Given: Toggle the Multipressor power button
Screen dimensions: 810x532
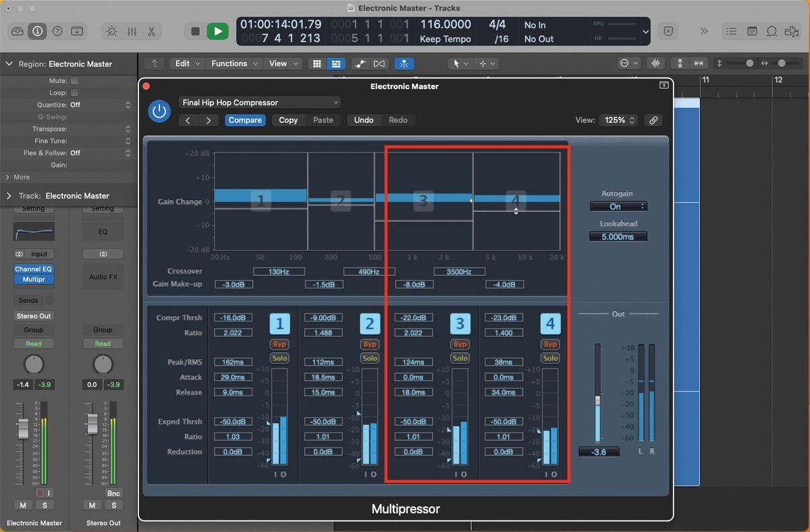Looking at the screenshot, I should click(x=159, y=111).
